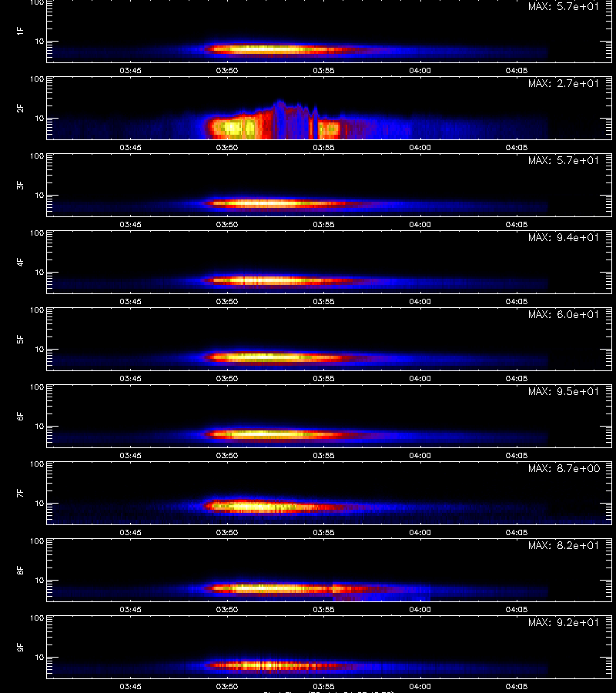Click the 2F panel label
This screenshot has width=616, height=693.
20,108
